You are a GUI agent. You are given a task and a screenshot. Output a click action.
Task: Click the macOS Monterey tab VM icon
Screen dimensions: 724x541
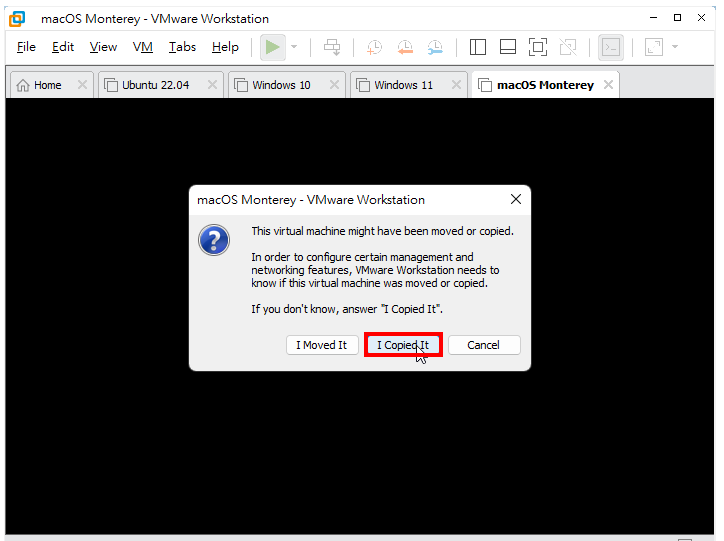[484, 85]
